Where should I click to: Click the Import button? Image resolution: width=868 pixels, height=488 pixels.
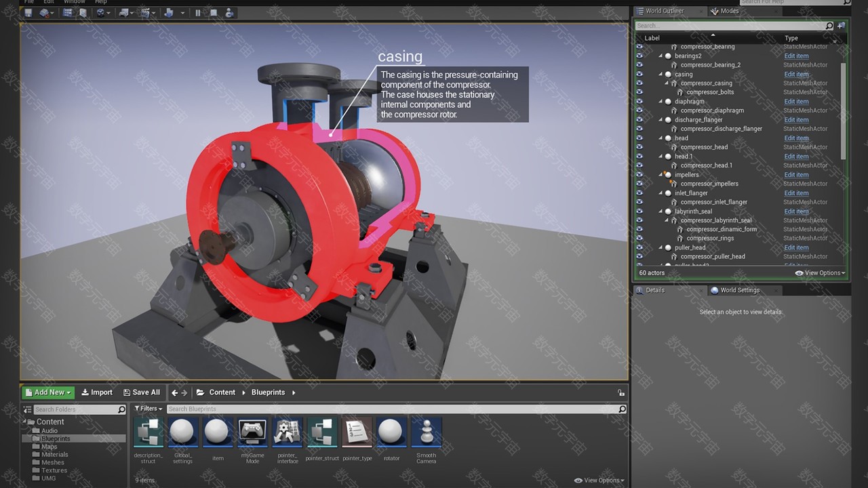(x=97, y=392)
